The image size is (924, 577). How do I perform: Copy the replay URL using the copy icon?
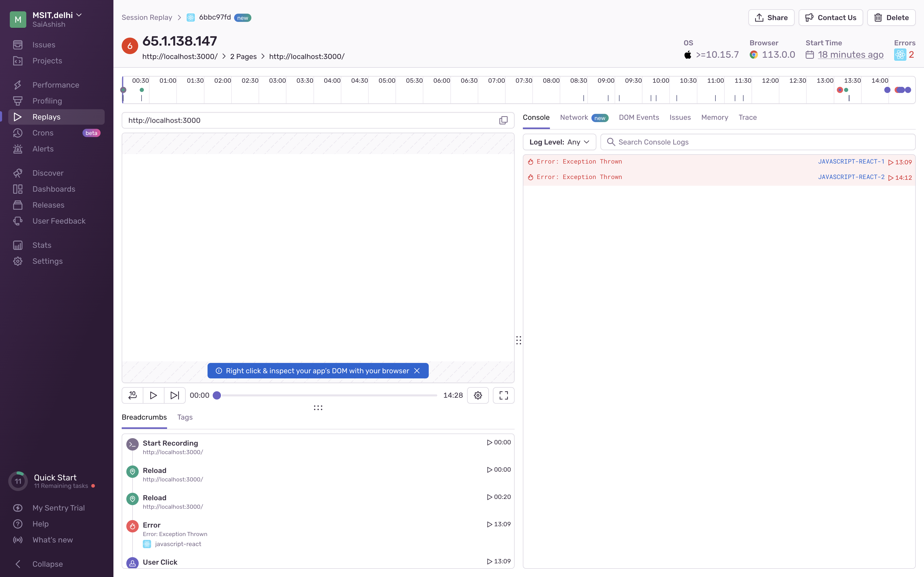pos(503,120)
